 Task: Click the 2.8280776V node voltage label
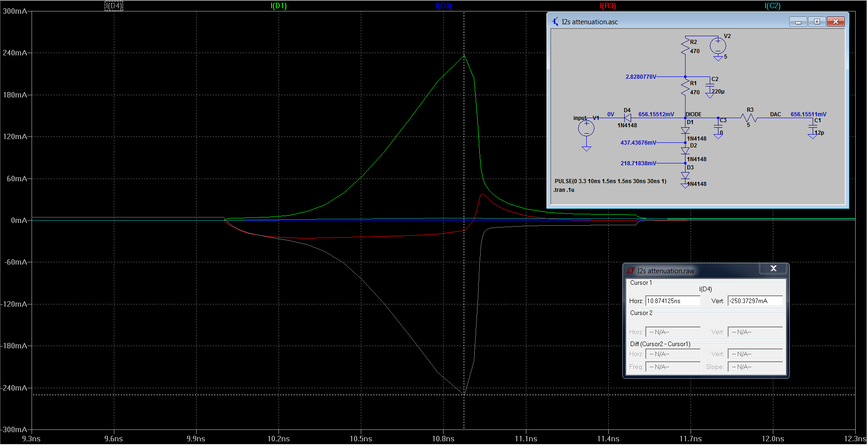click(x=641, y=77)
